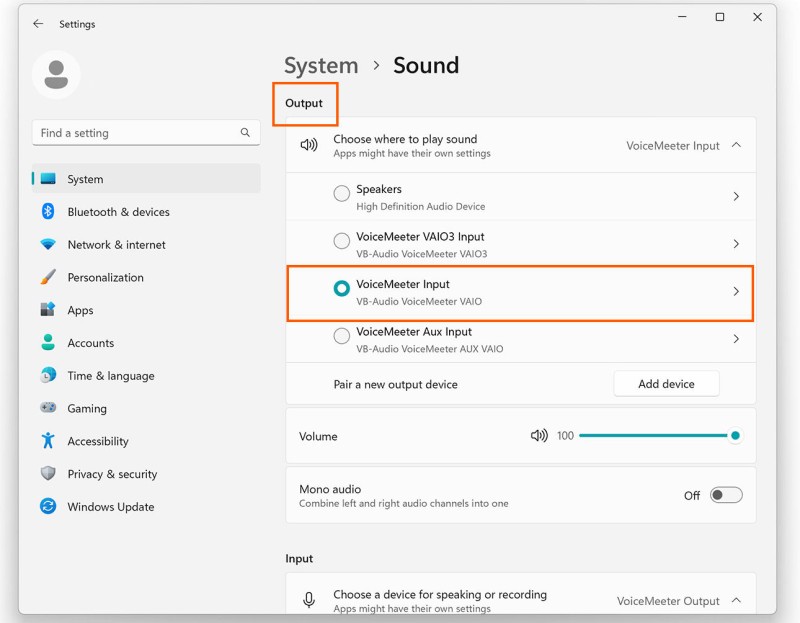
Task: Click the Pair a new output device label
Action: point(395,384)
